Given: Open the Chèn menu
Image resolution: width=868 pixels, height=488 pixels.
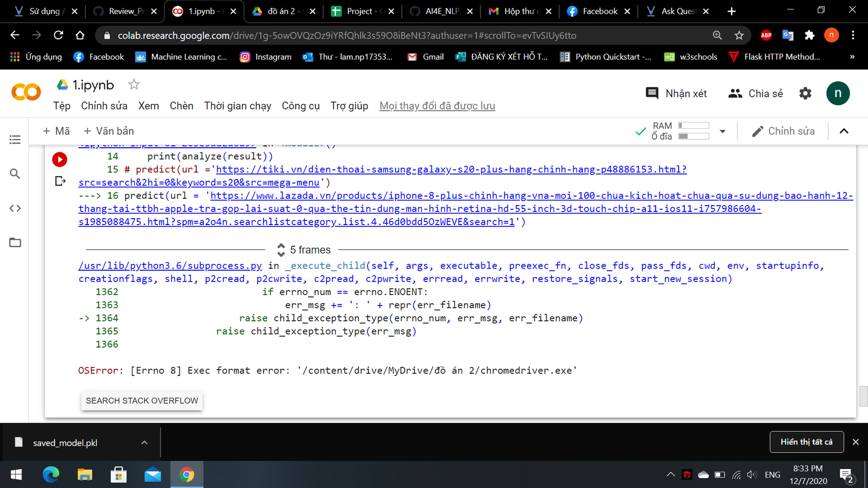Looking at the screenshot, I should (181, 106).
